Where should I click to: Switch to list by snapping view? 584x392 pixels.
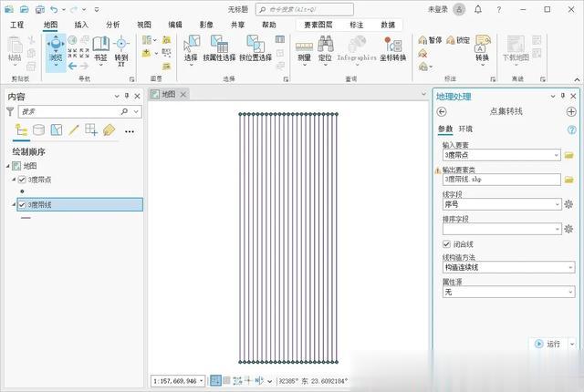tap(91, 129)
